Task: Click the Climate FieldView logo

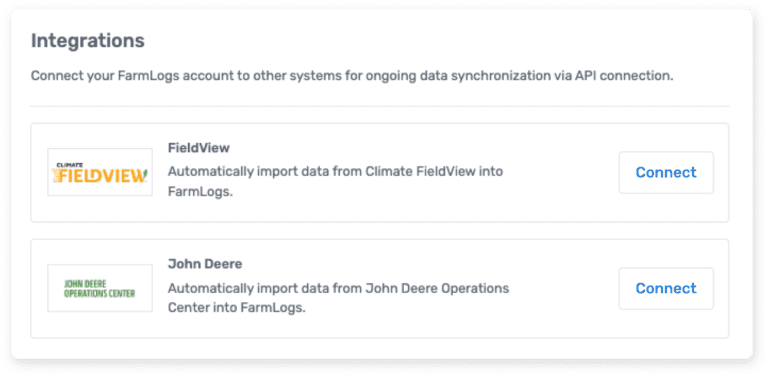Action: tap(100, 172)
